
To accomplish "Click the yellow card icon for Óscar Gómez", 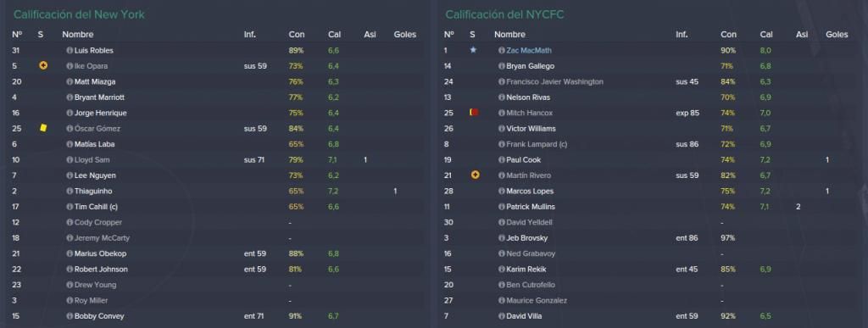I will [44, 128].
